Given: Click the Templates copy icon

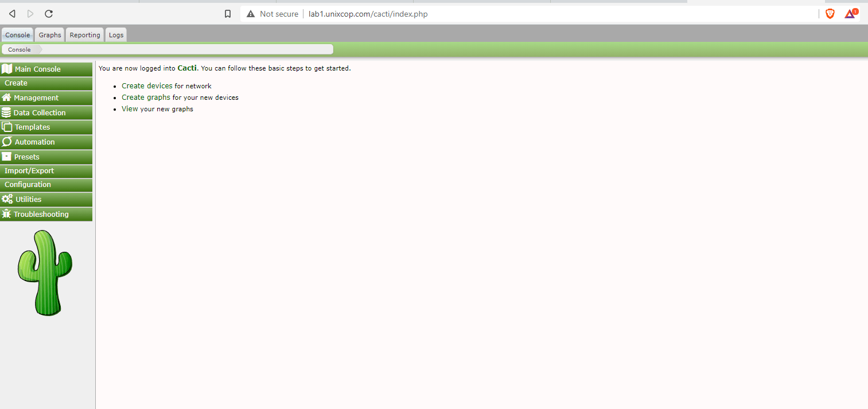Looking at the screenshot, I should (7, 127).
